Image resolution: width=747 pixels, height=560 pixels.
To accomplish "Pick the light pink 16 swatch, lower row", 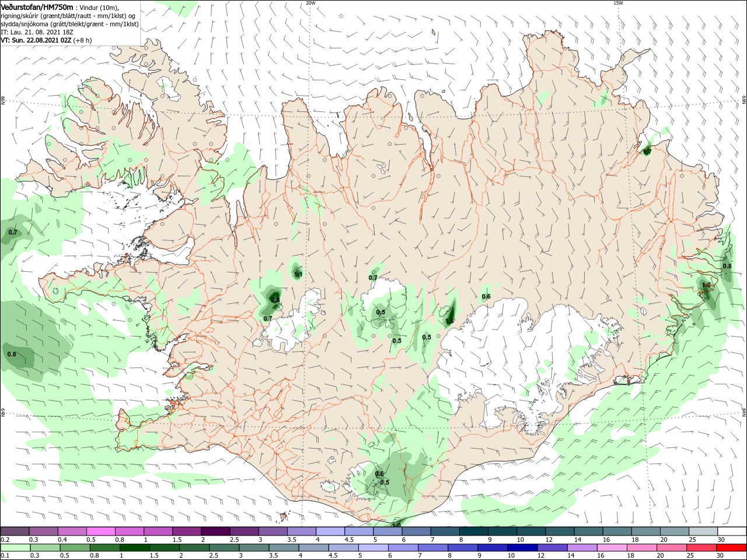I will pyautogui.click(x=612, y=548).
